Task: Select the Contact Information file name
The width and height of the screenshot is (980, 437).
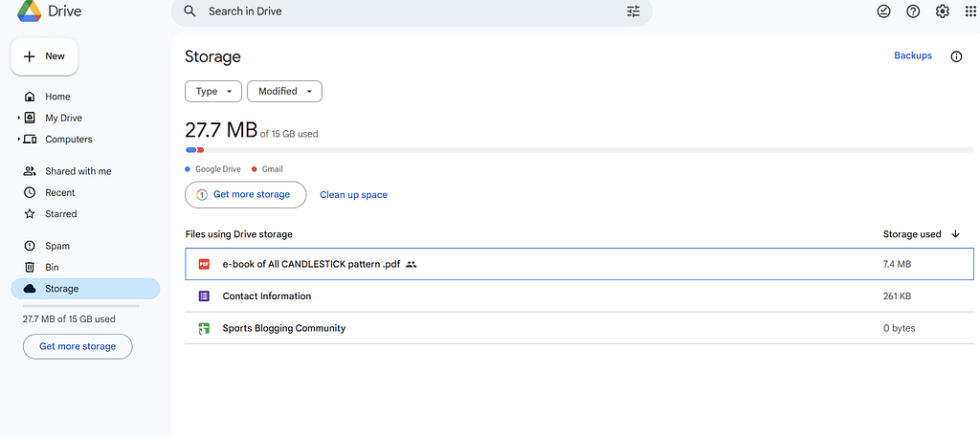Action: point(267,295)
